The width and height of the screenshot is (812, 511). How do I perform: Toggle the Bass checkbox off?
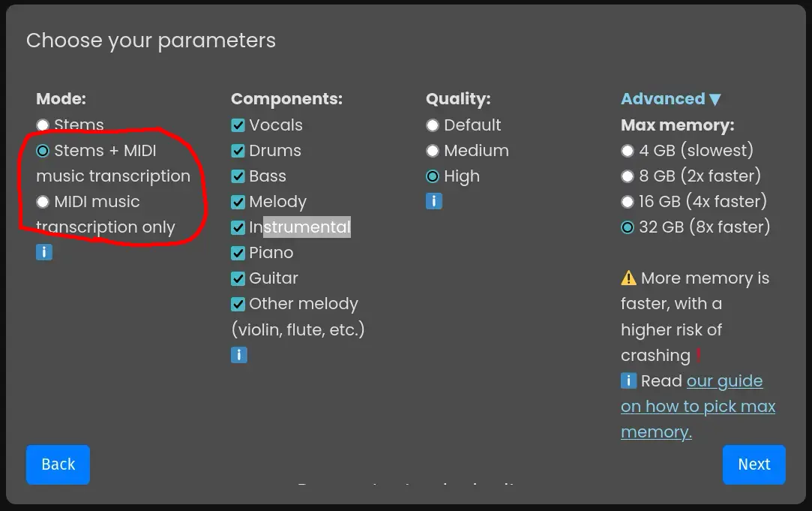coord(238,176)
